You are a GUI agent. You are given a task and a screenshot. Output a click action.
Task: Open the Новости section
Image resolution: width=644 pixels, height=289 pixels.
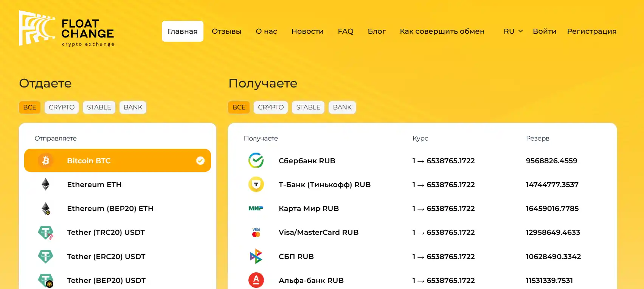[x=307, y=31]
